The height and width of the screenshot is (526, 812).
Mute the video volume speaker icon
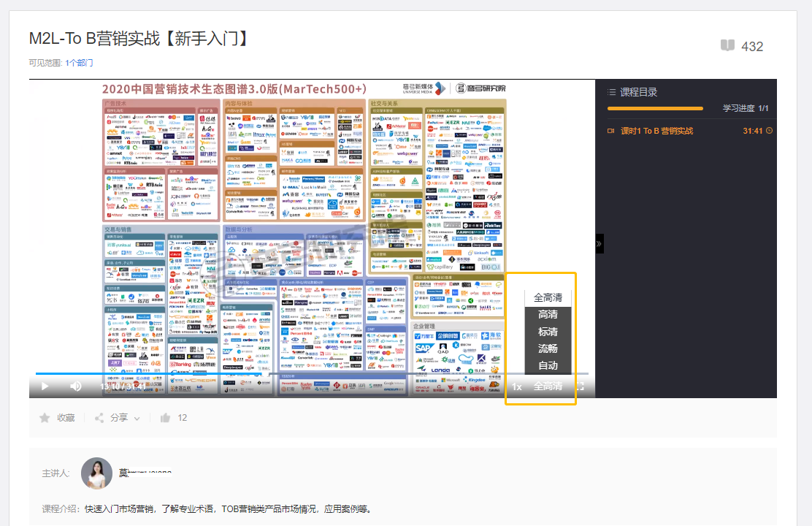(x=76, y=386)
